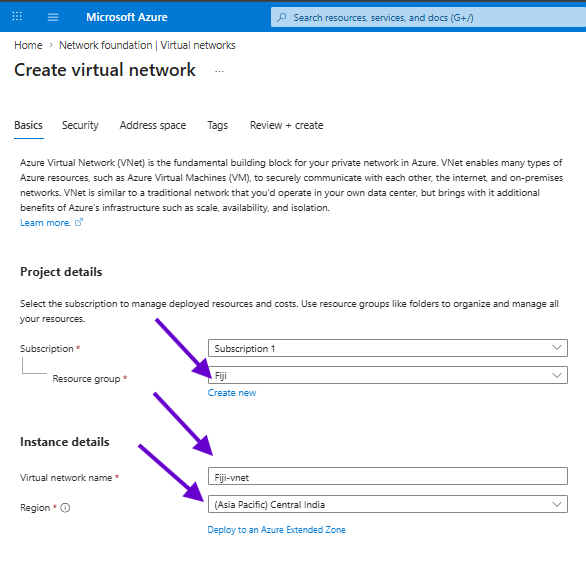The image size is (586, 568).
Task: Click the Virtual network name field
Action: 388,476
